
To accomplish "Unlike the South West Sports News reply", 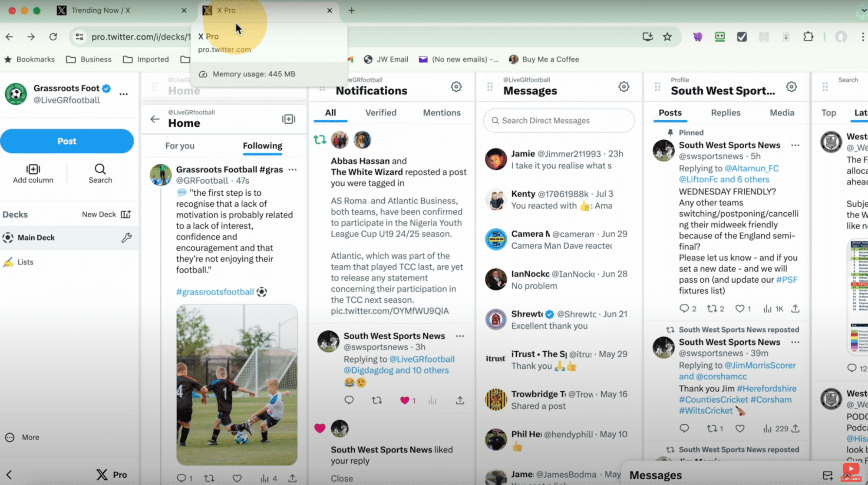I will coord(406,400).
